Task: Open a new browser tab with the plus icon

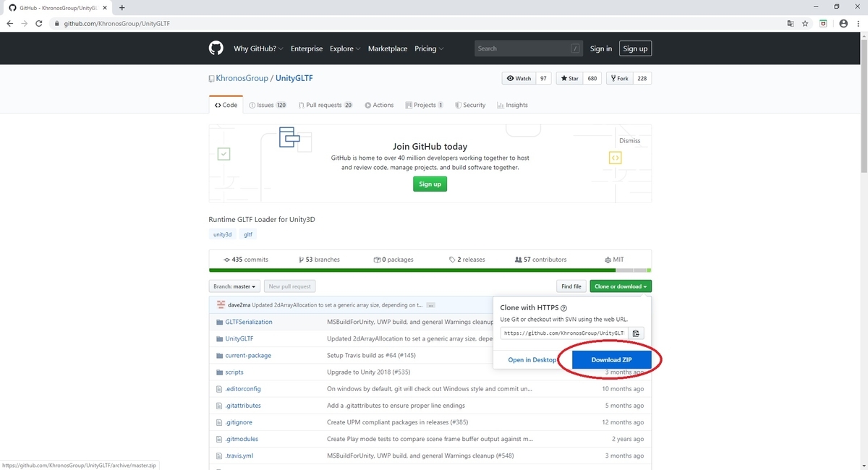Action: click(122, 7)
